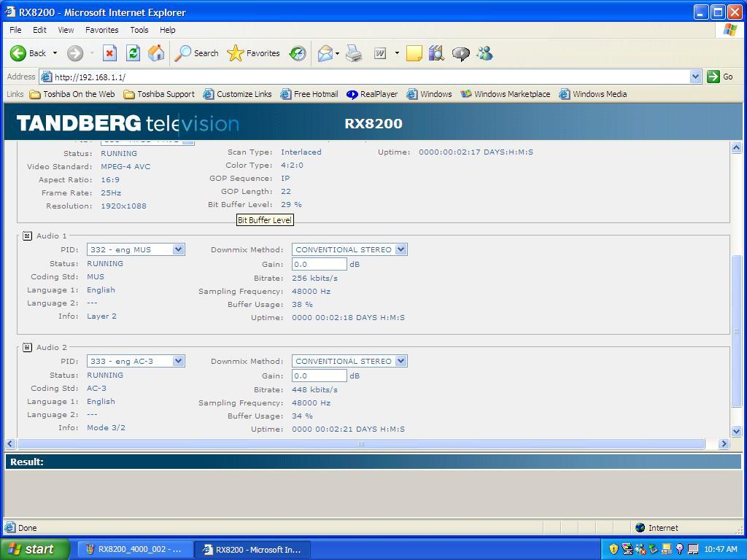Open the Messenger toolbar icon
Screen dimensions: 747x560
pyautogui.click(x=484, y=53)
